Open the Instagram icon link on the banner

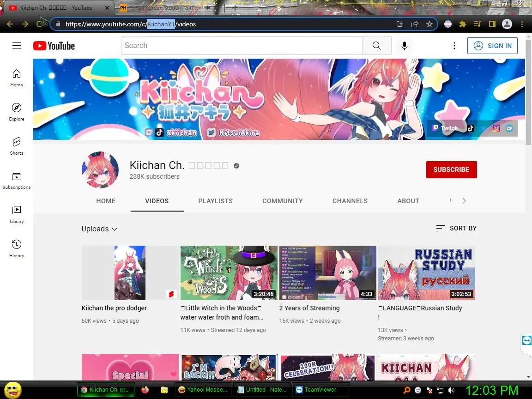point(496,128)
